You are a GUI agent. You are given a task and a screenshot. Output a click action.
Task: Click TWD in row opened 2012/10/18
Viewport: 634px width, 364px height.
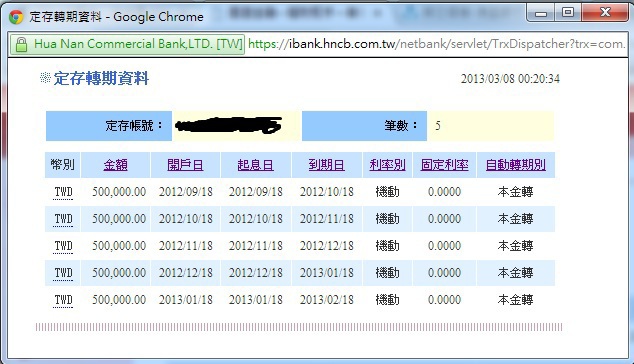[x=63, y=219]
